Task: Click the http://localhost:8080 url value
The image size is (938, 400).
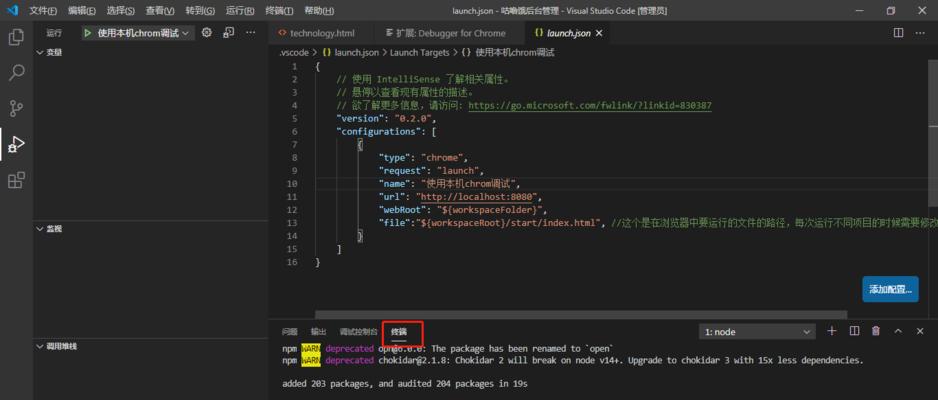Action: (476, 197)
